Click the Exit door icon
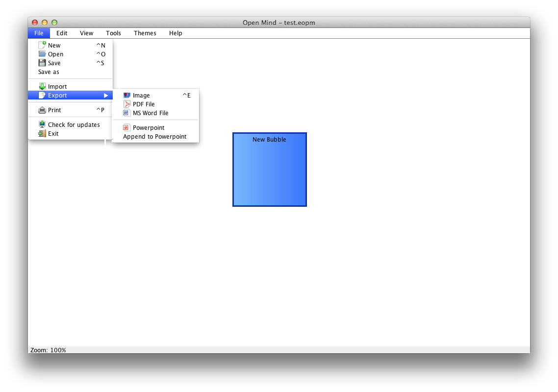 tap(42, 133)
